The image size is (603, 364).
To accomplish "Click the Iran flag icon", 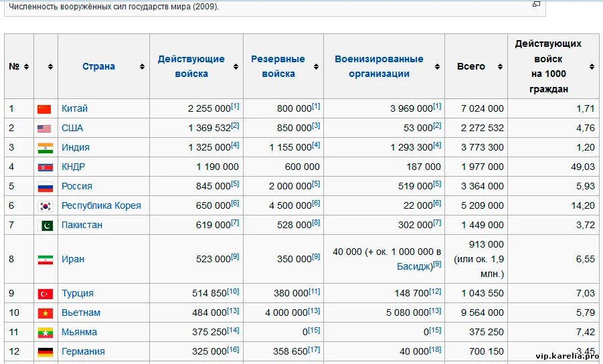I will tap(46, 260).
